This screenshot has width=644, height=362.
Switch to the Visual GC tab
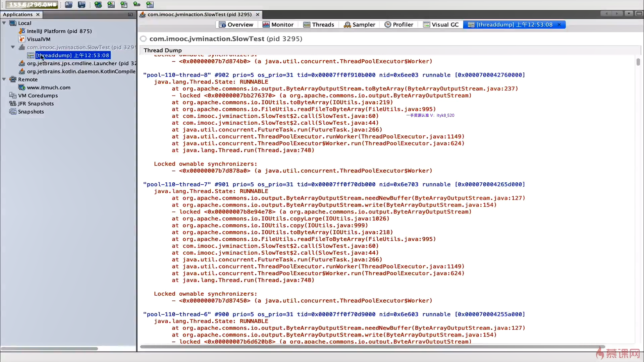point(441,24)
